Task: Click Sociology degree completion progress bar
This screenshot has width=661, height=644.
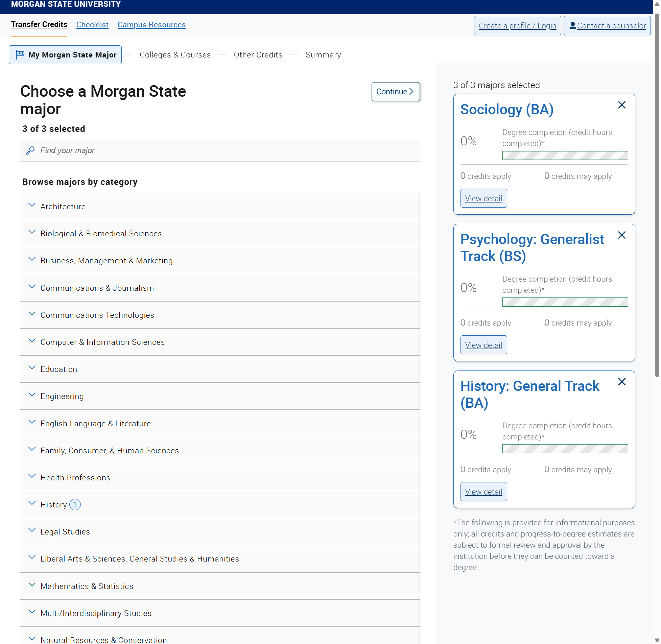Action: point(565,156)
